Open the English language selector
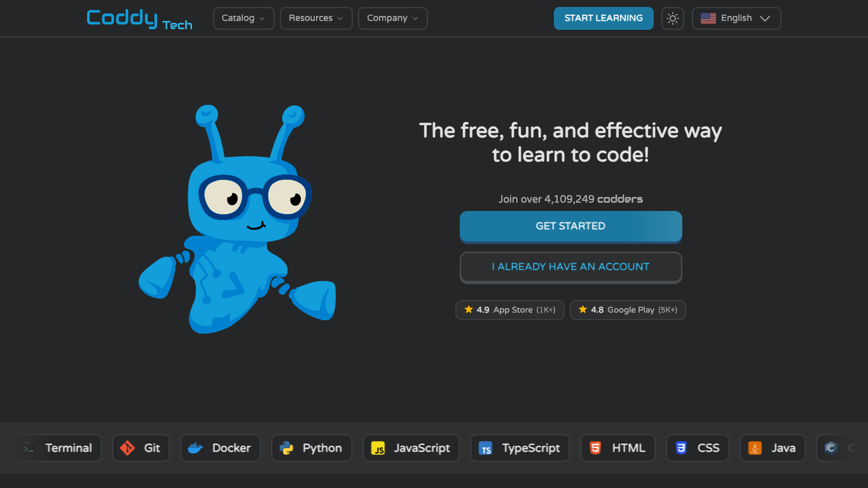Image resolution: width=868 pixels, height=488 pixels. point(736,18)
